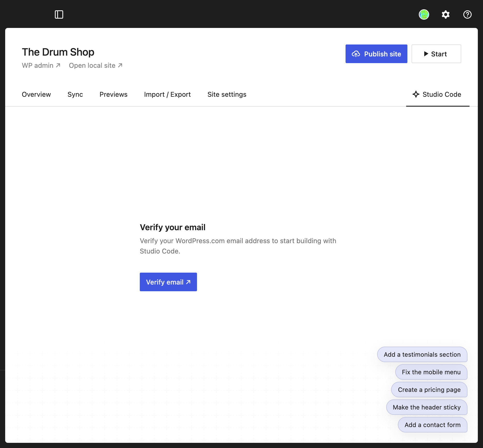
Task: Toggle the sidebar panel icon
Action: coord(59,14)
